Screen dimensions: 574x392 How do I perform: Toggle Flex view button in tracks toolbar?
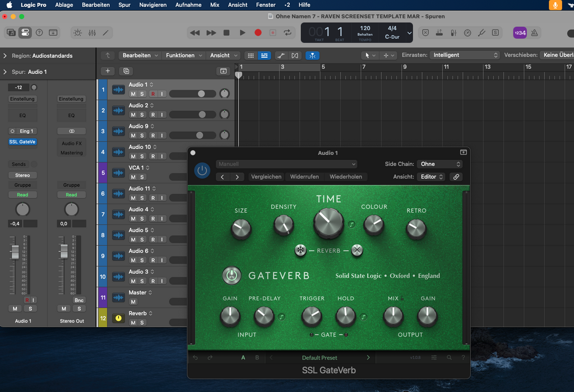pyautogui.click(x=295, y=55)
